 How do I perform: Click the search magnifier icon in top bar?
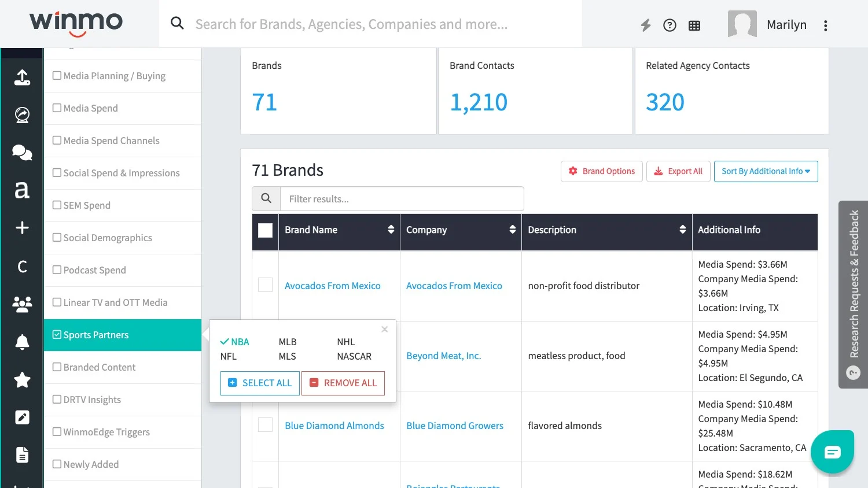(x=177, y=23)
